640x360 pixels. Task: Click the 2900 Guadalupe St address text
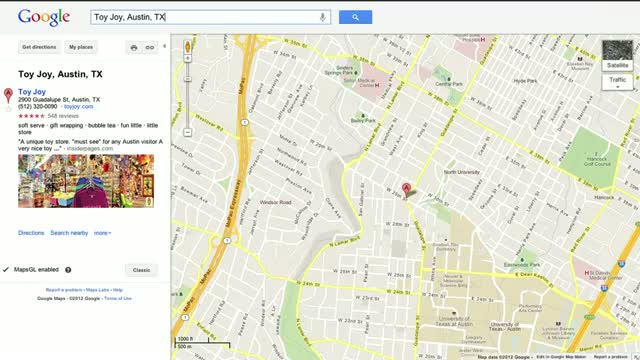(59, 100)
